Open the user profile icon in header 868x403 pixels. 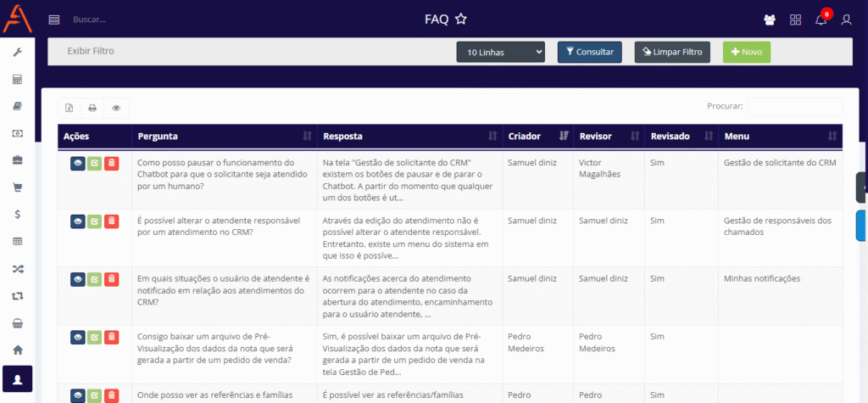coord(846,20)
